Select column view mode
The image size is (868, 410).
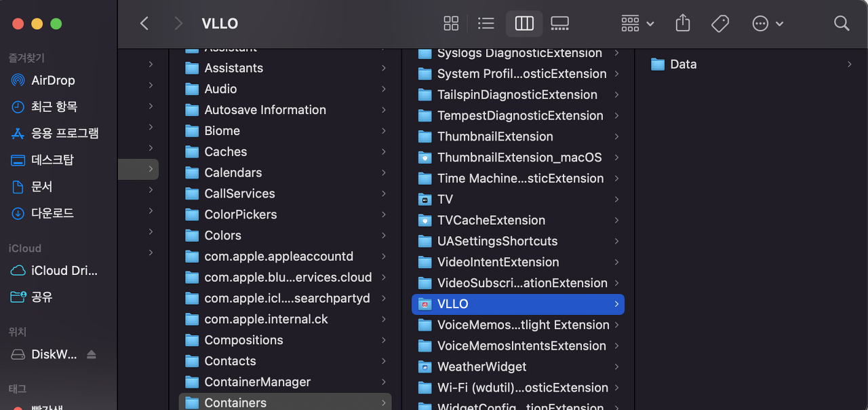(524, 24)
